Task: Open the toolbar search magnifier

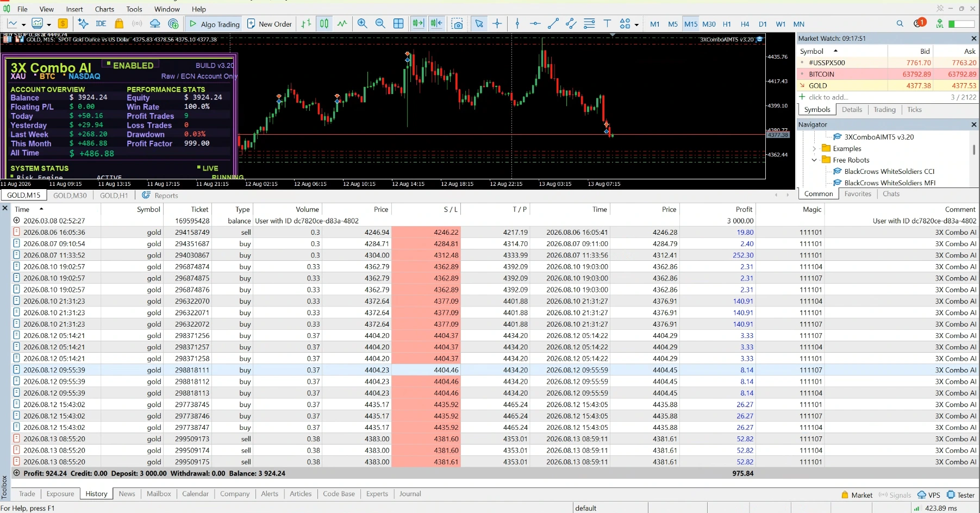Action: (900, 23)
